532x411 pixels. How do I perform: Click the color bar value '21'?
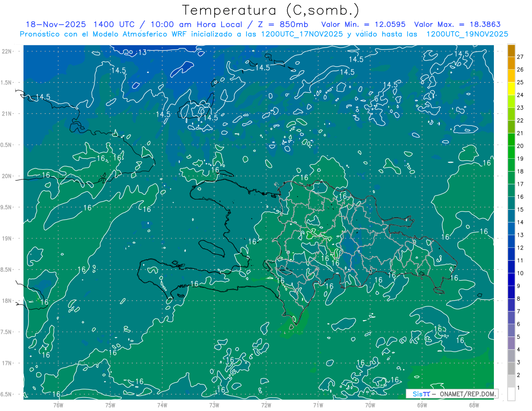pyautogui.click(x=520, y=133)
